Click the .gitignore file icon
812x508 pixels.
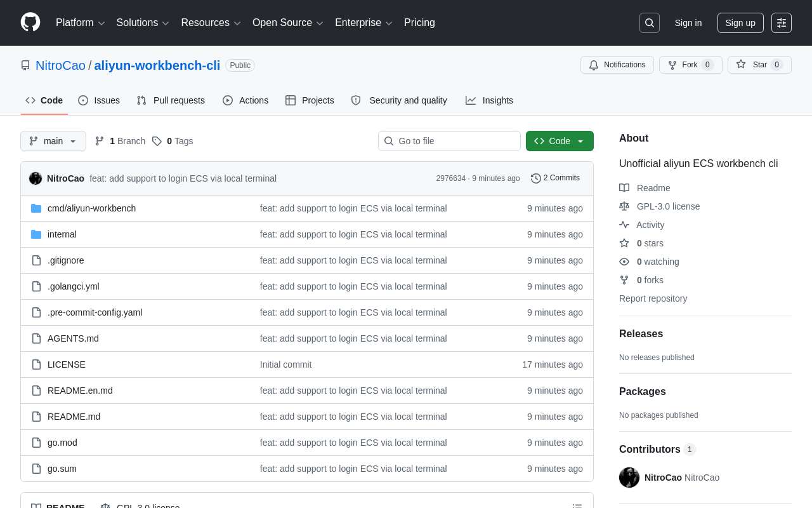pos(36,260)
